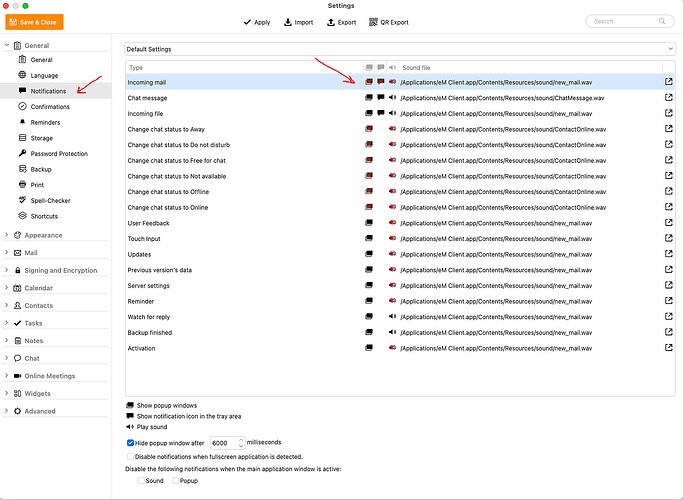Browse sound file for Incoming file row
This screenshot has height=500, width=683.
[669, 113]
